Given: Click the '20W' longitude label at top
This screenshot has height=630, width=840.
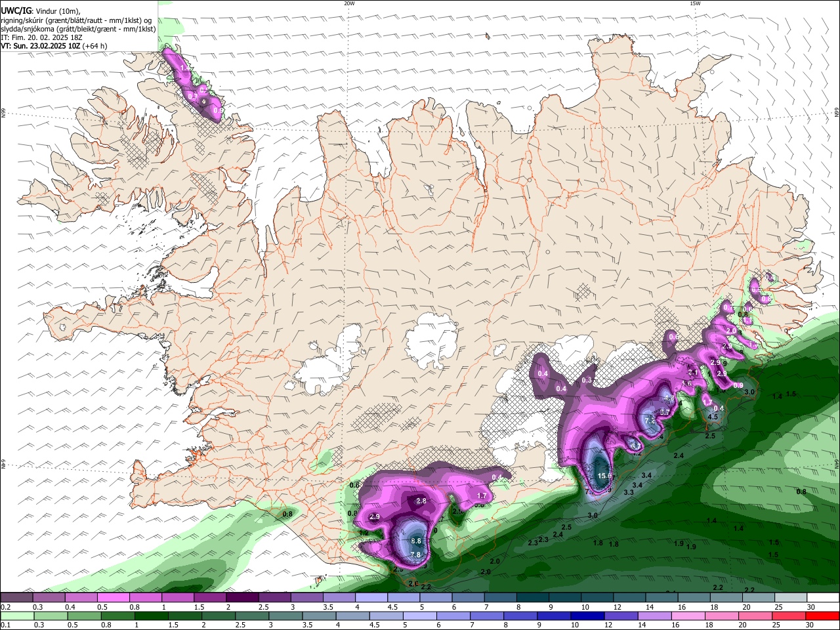Looking at the screenshot, I should pos(349,3).
